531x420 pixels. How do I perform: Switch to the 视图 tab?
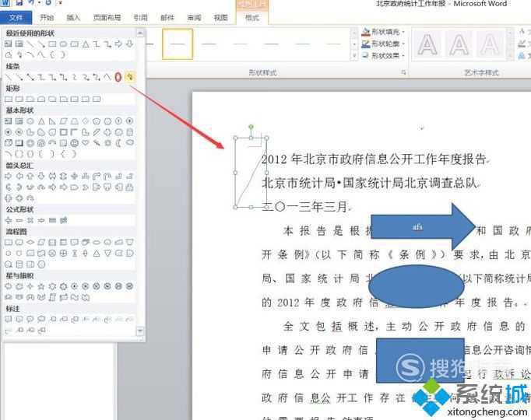point(221,18)
